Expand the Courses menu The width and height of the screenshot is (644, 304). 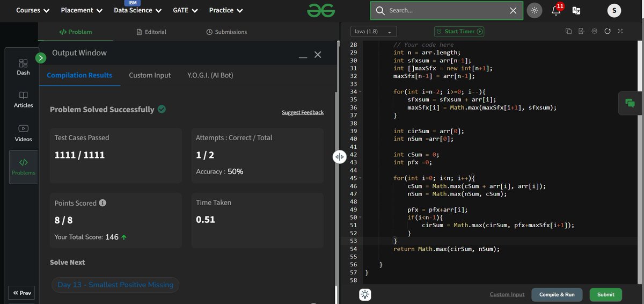pos(33,10)
